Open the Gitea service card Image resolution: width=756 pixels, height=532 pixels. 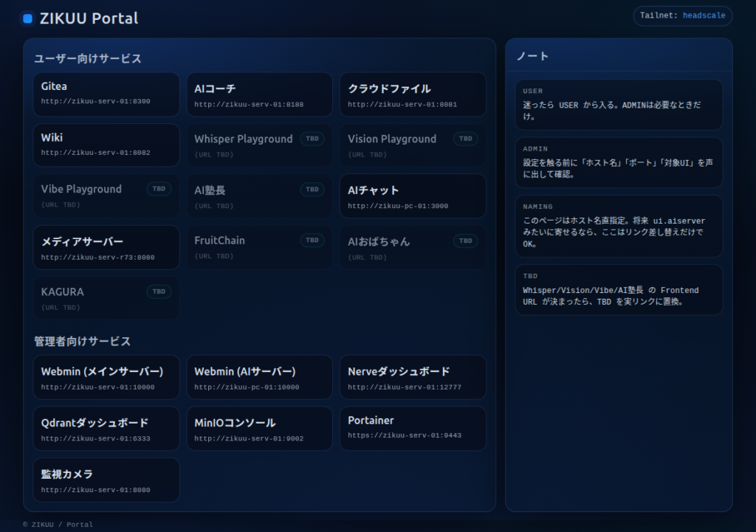106,94
